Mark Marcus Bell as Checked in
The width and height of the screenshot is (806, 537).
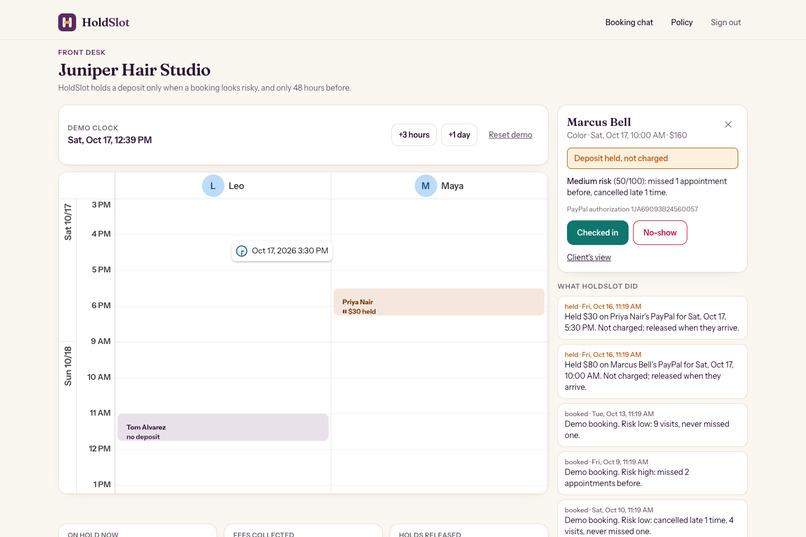597,233
